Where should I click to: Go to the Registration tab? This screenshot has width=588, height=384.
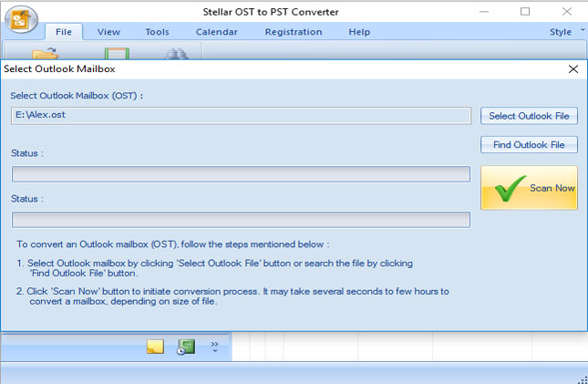(x=293, y=32)
